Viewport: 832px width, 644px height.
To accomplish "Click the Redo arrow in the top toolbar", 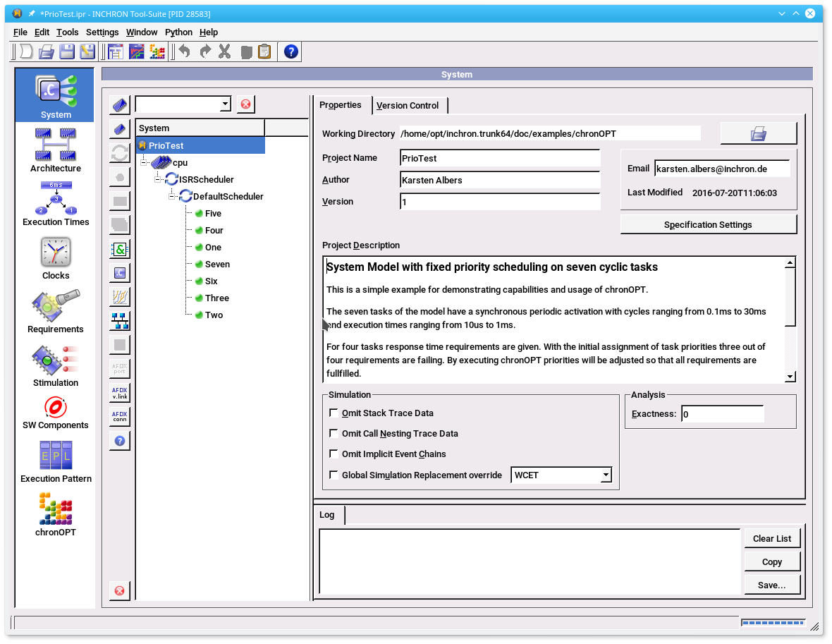I will (x=204, y=51).
